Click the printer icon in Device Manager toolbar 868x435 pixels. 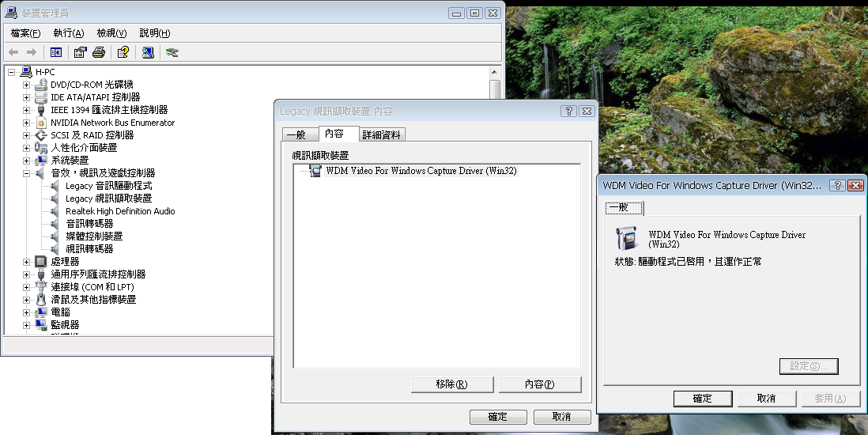coord(99,52)
